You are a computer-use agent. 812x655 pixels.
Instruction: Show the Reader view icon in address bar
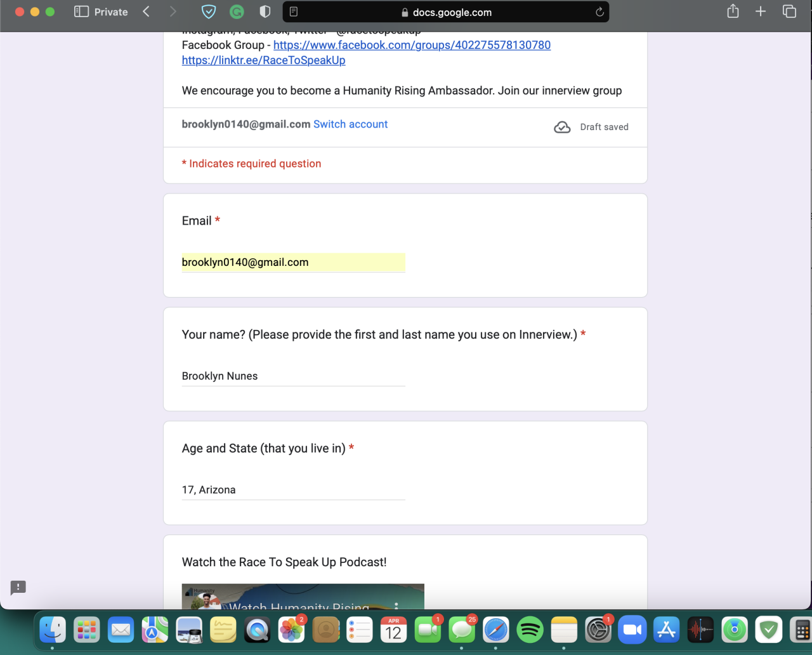click(x=294, y=12)
